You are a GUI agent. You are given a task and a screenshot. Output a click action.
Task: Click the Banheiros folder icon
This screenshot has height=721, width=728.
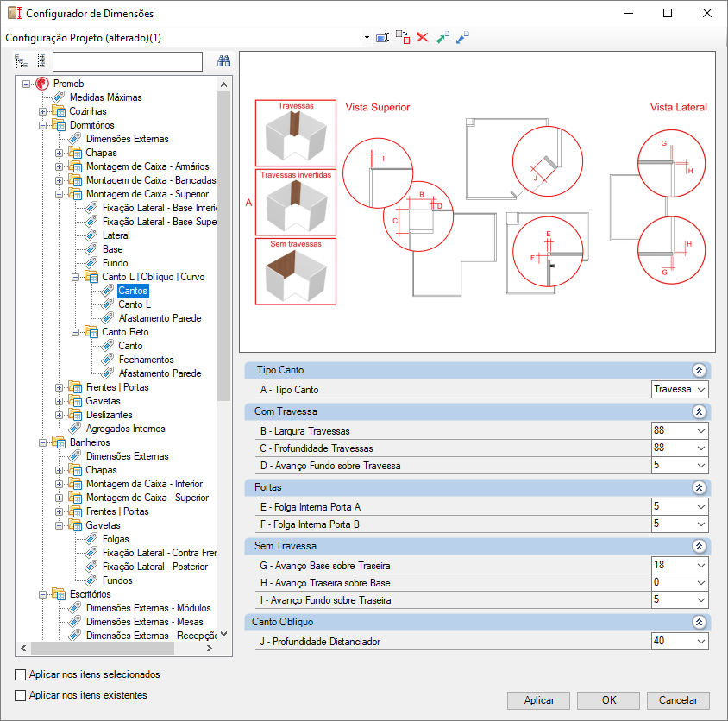[x=59, y=442]
